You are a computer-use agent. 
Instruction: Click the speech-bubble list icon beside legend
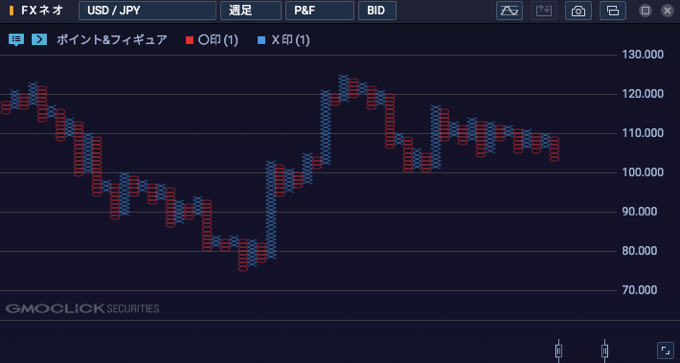point(16,40)
